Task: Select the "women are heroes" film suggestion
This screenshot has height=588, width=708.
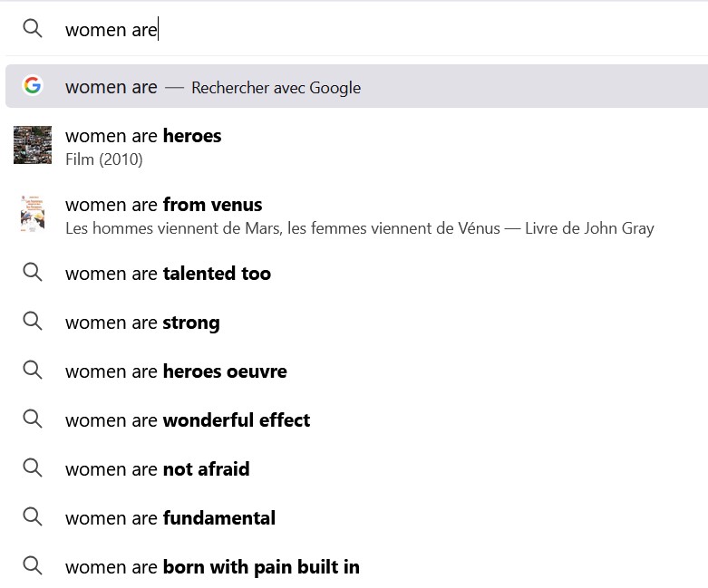Action: [143, 137]
